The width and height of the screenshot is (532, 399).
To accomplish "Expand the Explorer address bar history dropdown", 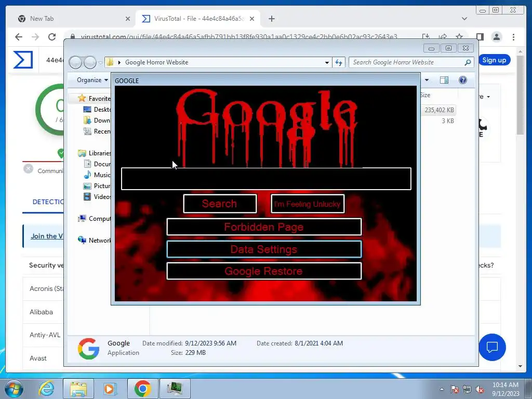I will 327,62.
